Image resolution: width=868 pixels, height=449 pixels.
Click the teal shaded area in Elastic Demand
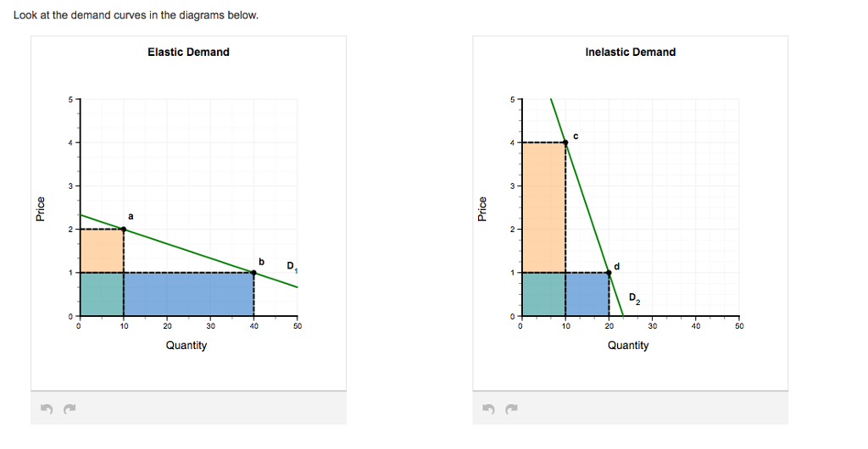(x=102, y=294)
